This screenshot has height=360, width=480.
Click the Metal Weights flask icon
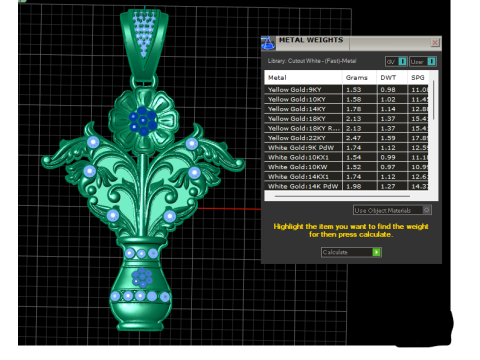click(x=268, y=43)
